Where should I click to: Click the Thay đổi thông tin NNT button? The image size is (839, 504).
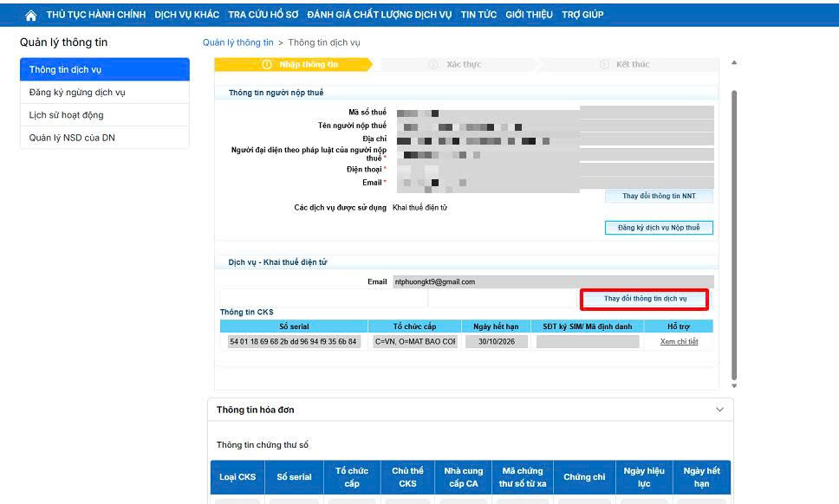659,197
